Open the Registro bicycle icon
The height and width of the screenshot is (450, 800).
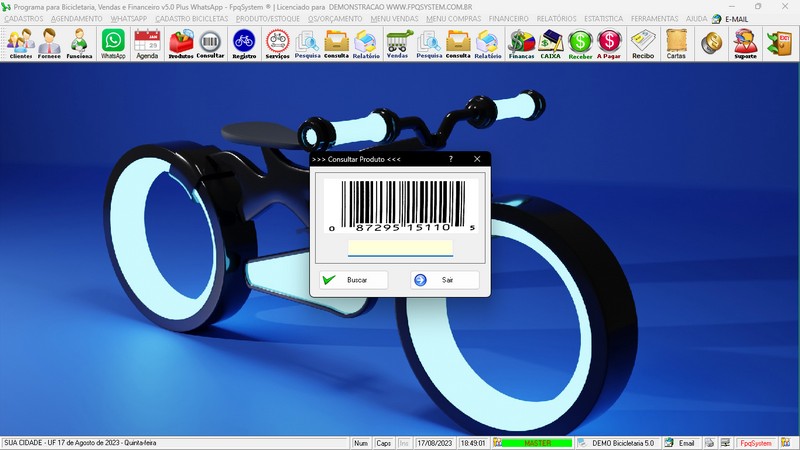[x=244, y=44]
